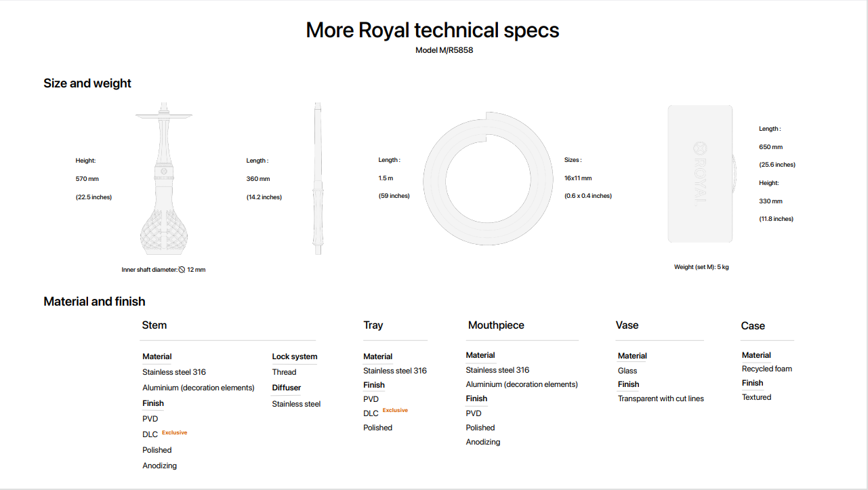This screenshot has height=490, width=868.
Task: Select the "Glass" vase material
Action: tap(627, 371)
